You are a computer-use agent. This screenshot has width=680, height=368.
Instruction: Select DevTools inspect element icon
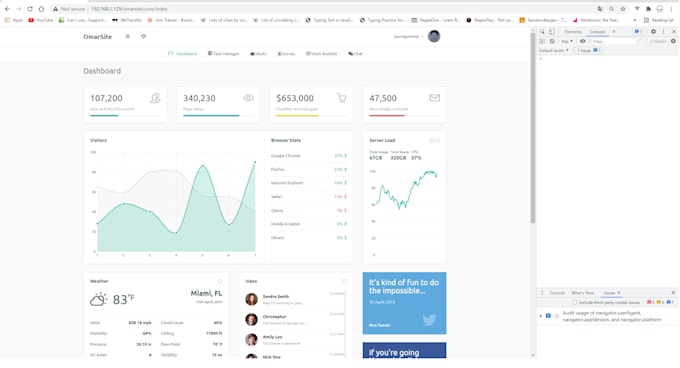(x=542, y=32)
